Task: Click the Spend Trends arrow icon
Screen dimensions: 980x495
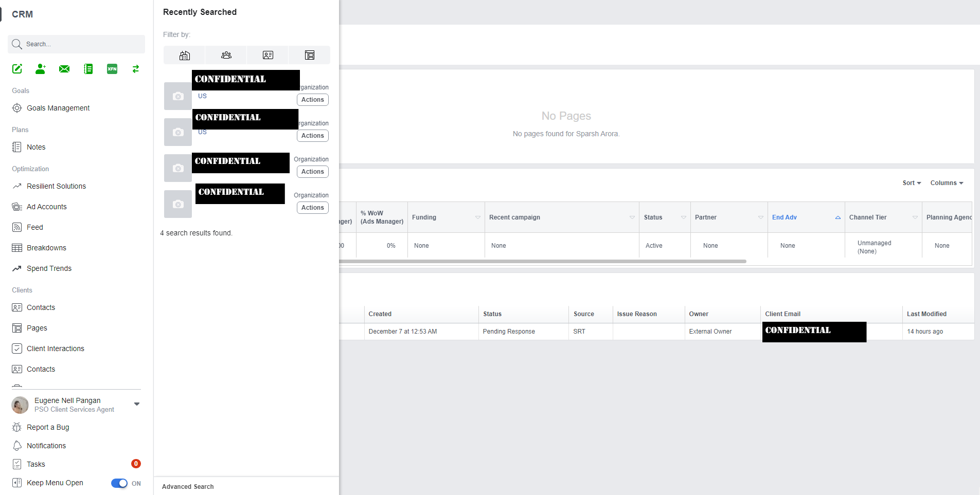Action: click(x=17, y=268)
